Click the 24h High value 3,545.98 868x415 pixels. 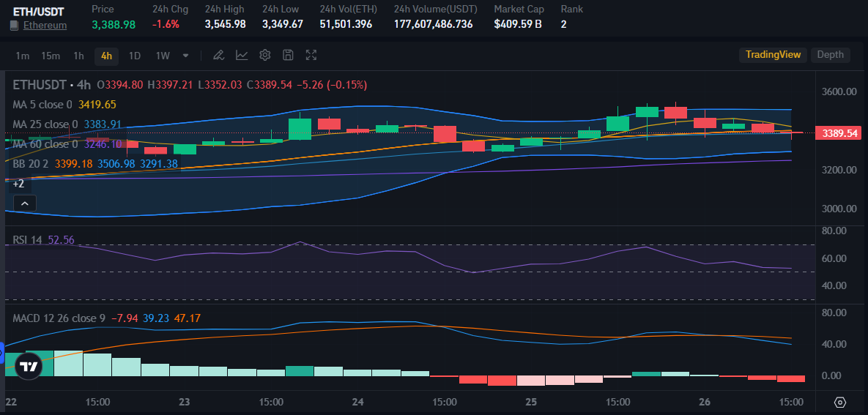click(x=226, y=24)
